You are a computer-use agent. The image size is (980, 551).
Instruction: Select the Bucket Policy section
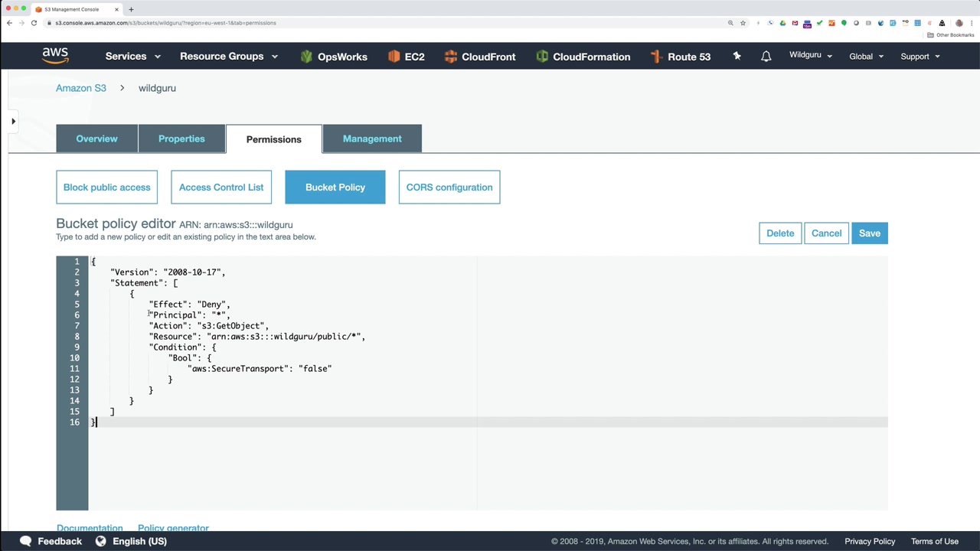335,187
